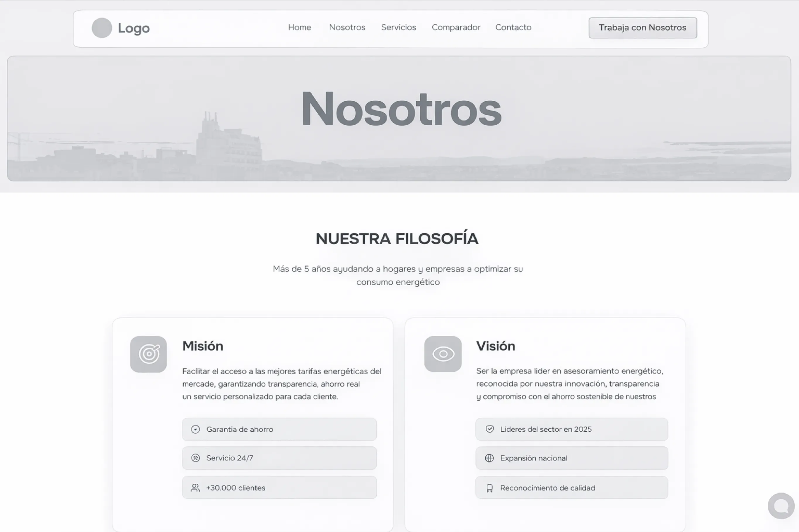Click the Garantía de ahorro icon
799x532 pixels.
coord(195,429)
